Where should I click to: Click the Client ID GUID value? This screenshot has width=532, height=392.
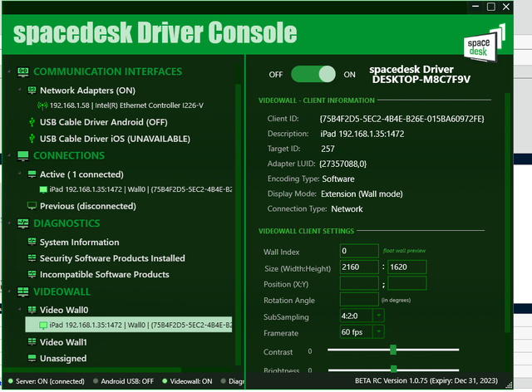click(401, 119)
